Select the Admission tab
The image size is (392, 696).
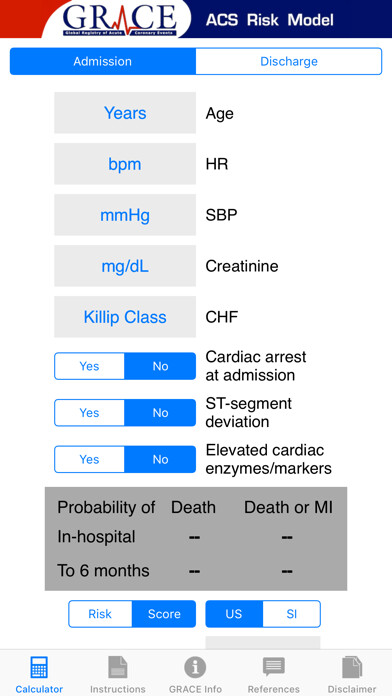pos(103,61)
